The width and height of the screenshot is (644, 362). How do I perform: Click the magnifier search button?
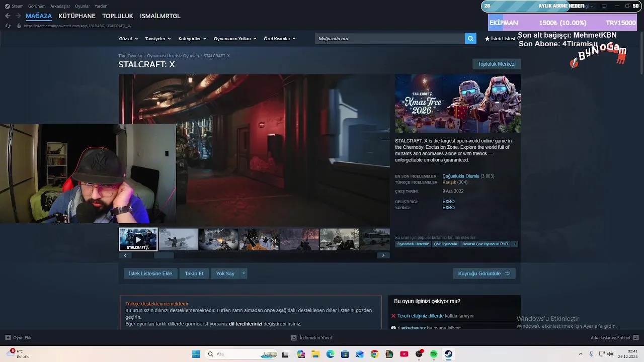click(470, 38)
